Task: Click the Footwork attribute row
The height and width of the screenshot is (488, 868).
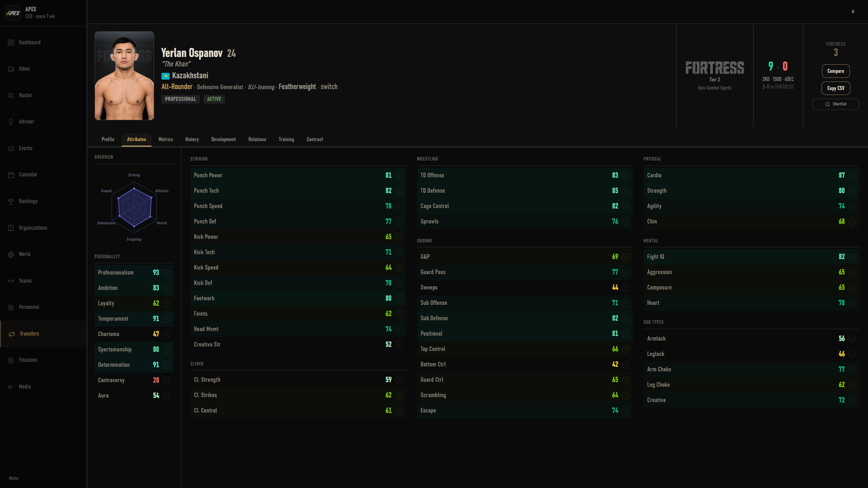Action: pyautogui.click(x=298, y=298)
